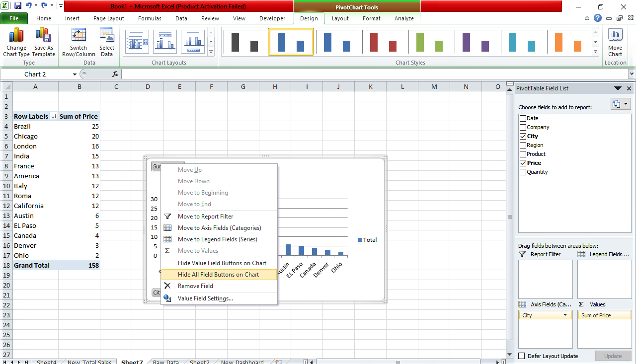The image size is (636, 364).
Task: Apply the red chart style
Action: click(x=383, y=42)
